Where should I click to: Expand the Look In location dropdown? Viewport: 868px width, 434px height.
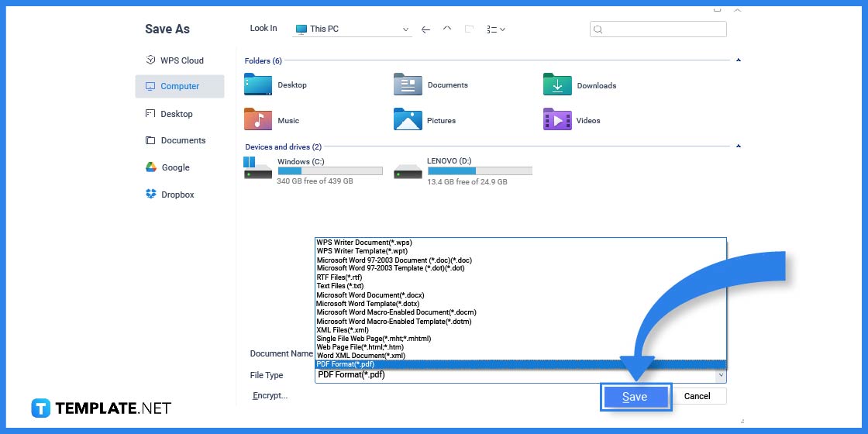point(405,29)
